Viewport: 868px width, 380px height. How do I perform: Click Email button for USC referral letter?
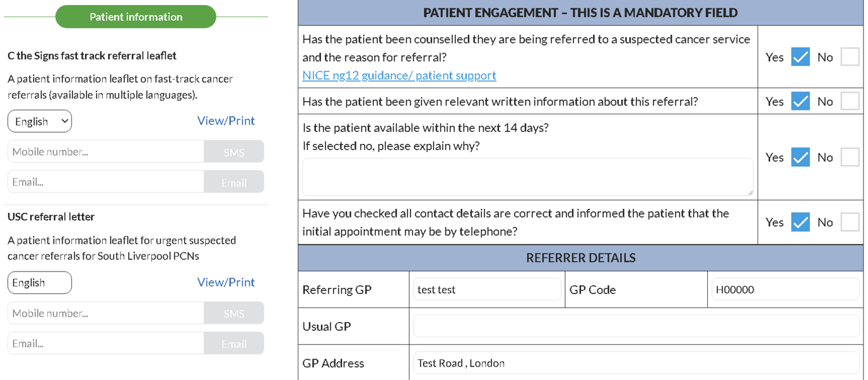pos(233,344)
